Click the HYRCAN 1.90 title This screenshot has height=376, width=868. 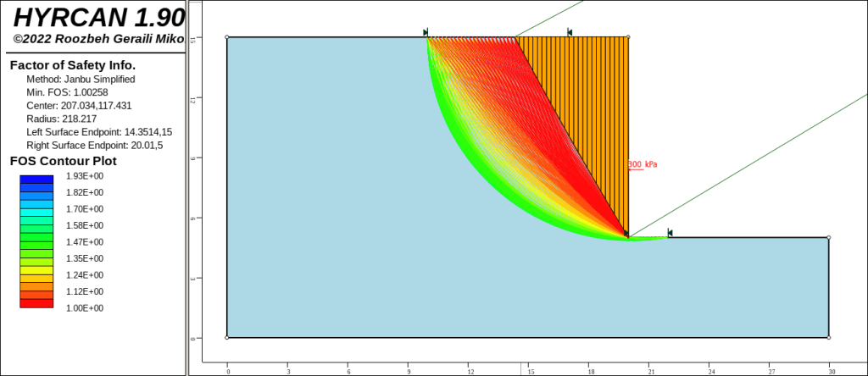click(93, 19)
